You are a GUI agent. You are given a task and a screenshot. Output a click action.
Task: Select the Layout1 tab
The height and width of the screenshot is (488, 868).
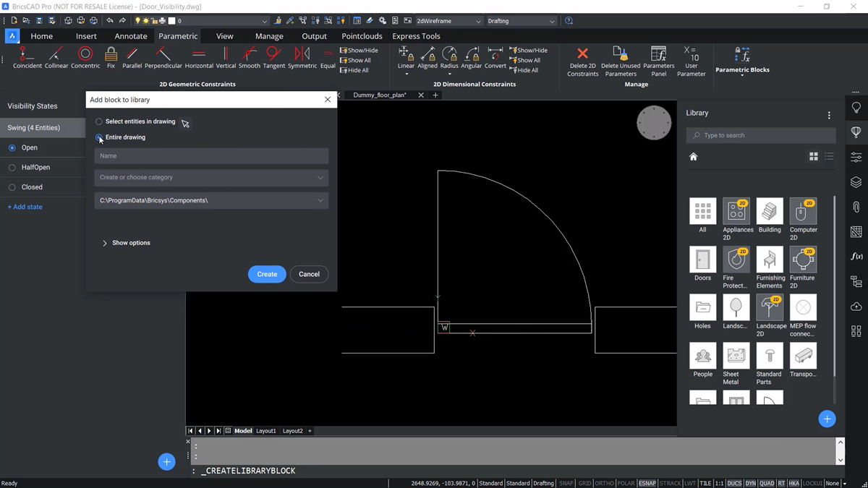[266, 430]
